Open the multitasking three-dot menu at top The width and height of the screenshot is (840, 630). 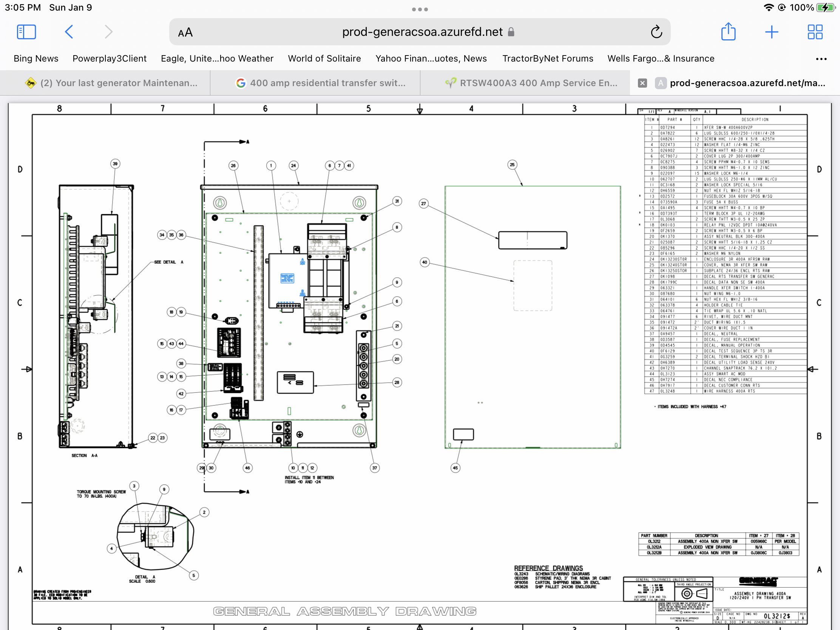420,9
